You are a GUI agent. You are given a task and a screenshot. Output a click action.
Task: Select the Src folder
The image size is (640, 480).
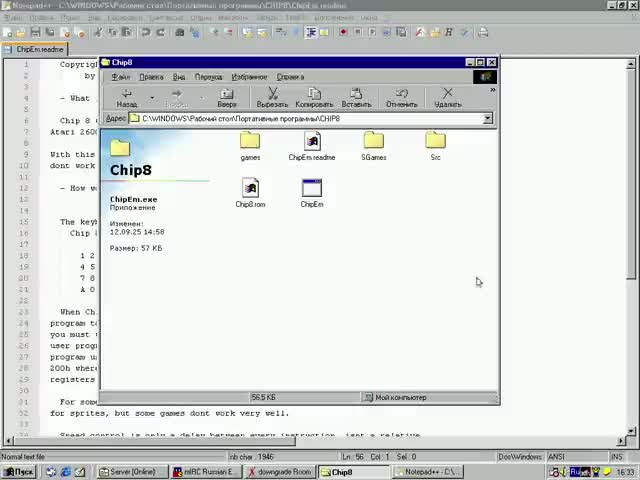pos(435,142)
